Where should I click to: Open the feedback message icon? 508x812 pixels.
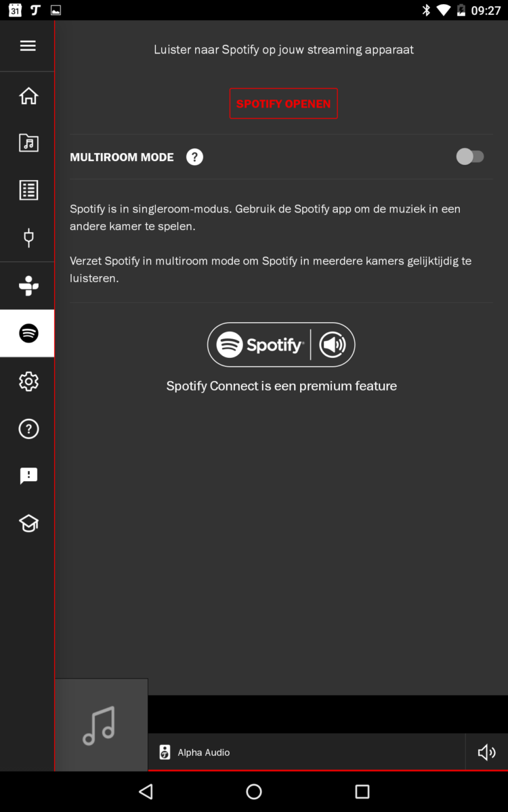tap(28, 476)
